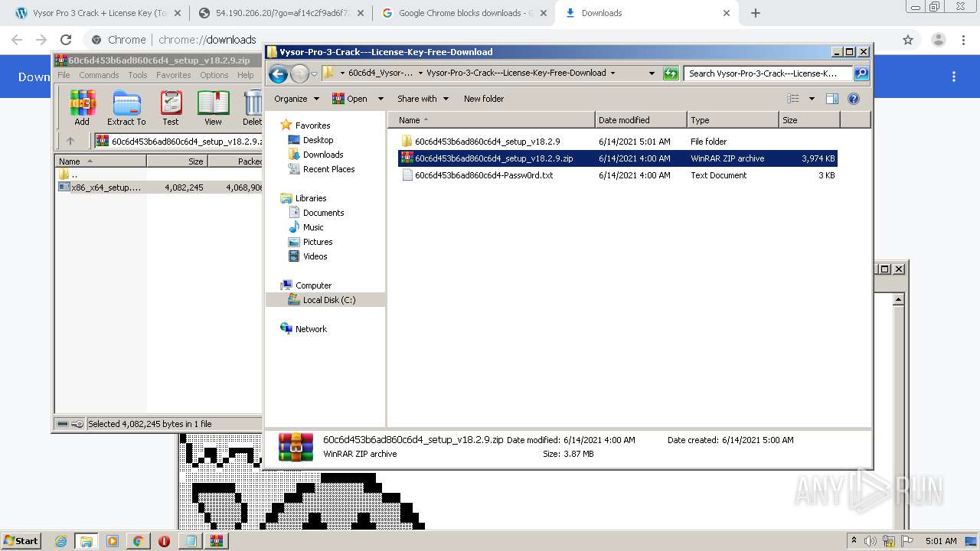Expand recent pages dropdown arrow
980x551 pixels.
tap(314, 74)
